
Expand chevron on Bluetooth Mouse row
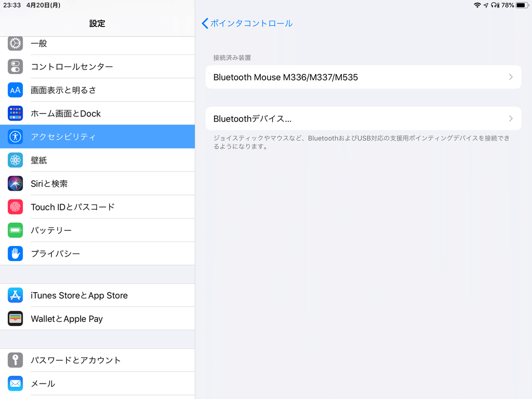(511, 77)
